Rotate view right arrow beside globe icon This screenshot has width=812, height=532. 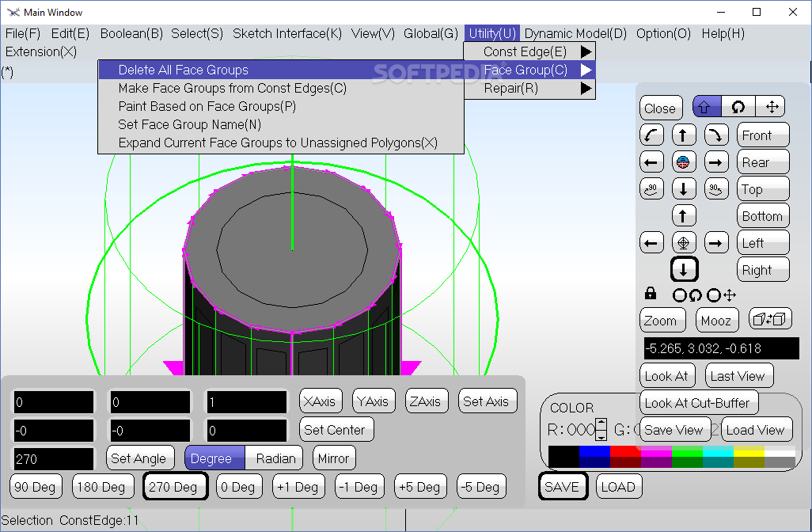pyautogui.click(x=716, y=162)
